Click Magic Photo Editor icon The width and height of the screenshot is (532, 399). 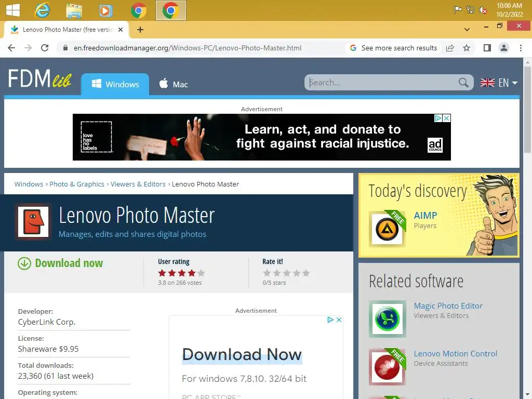coord(387,318)
